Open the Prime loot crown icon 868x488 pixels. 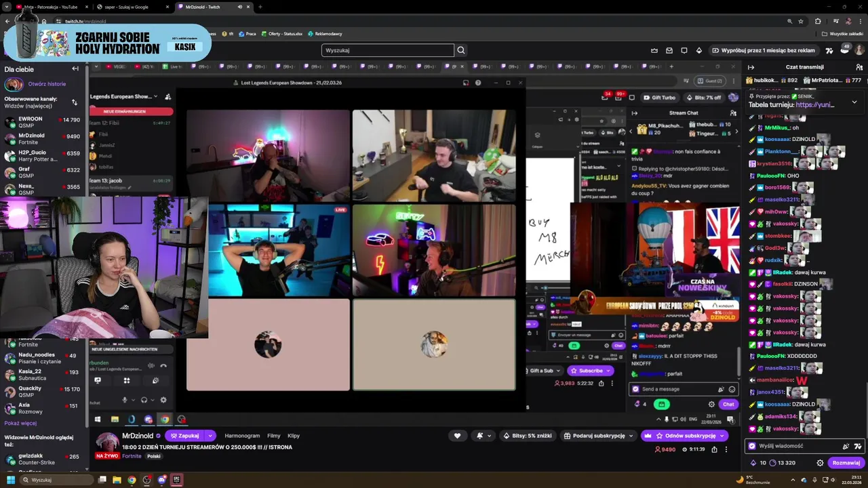pos(654,50)
